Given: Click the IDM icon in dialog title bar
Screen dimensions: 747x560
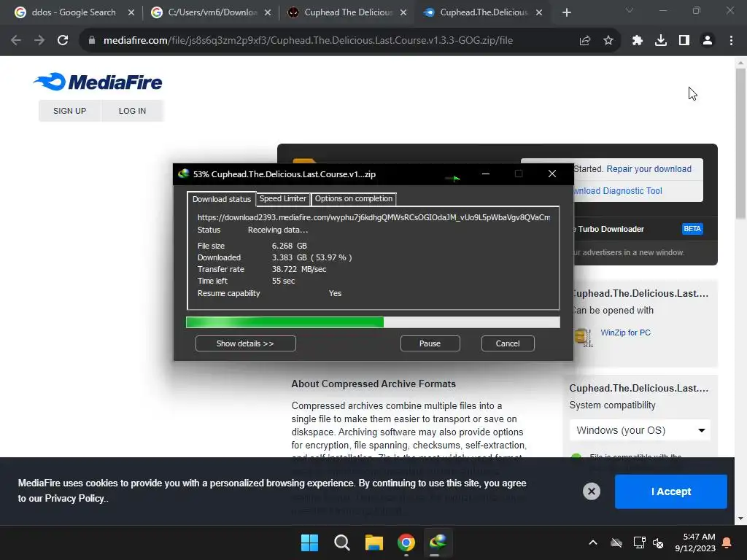Looking at the screenshot, I should coord(183,174).
